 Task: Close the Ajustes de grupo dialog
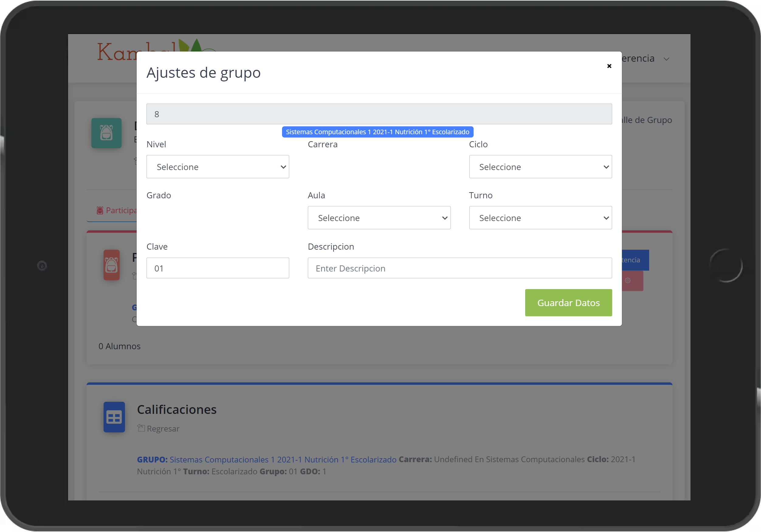coord(609,66)
